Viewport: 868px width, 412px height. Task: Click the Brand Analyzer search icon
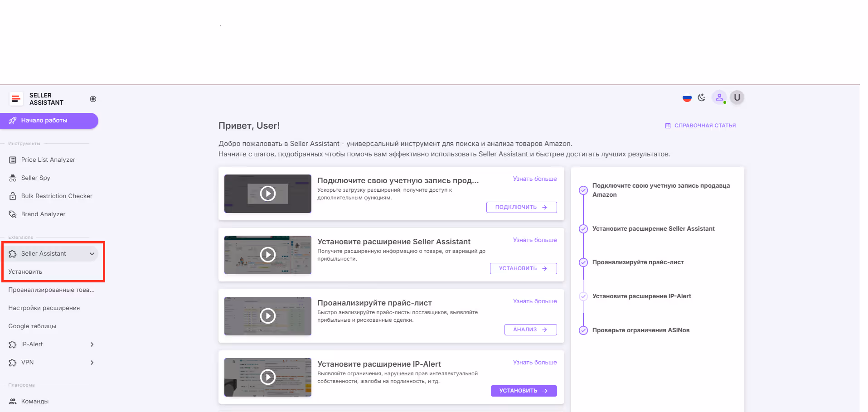coord(13,214)
